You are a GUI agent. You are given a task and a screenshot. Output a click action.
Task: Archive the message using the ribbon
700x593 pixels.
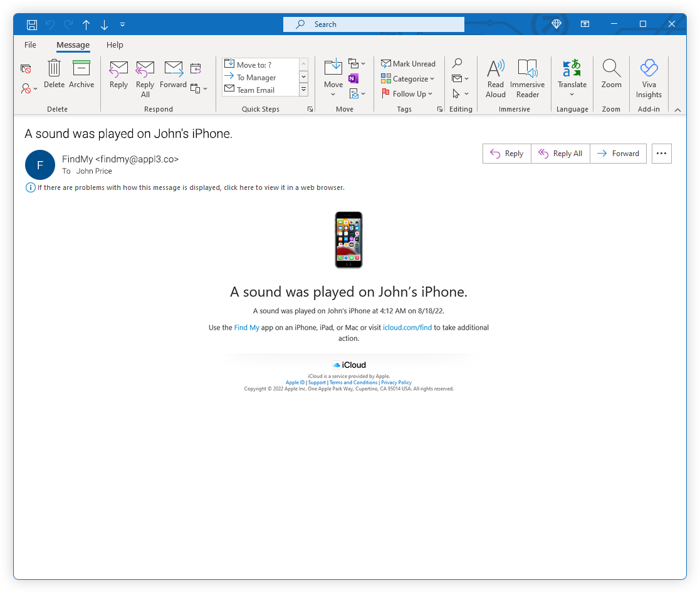tap(81, 74)
